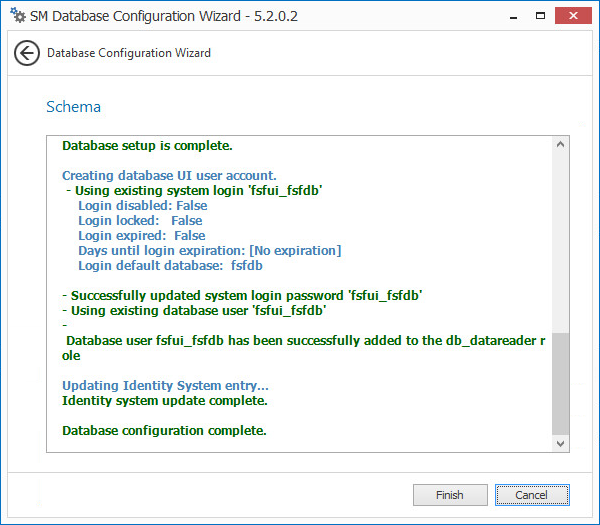Select the 'Creating database UI user account.' line
Viewport: 600px width, 525px height.
169,176
